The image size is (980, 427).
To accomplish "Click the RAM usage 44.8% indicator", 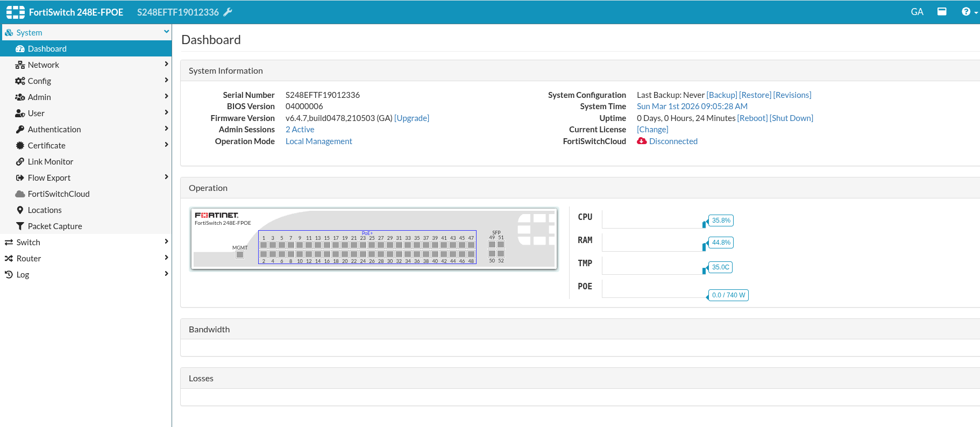I will click(x=721, y=243).
